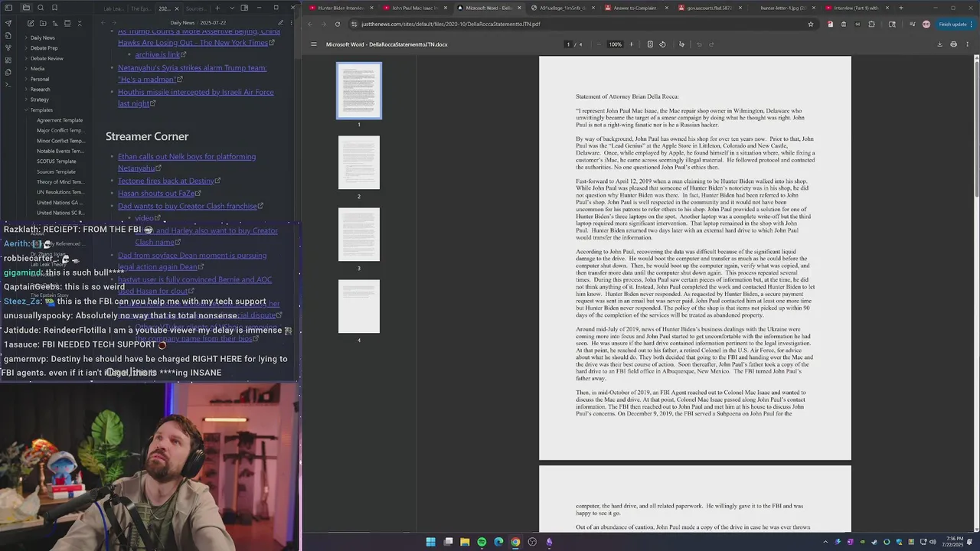This screenshot has height=551, width=980.
Task: Open Agreement Template note
Action: click(60, 120)
